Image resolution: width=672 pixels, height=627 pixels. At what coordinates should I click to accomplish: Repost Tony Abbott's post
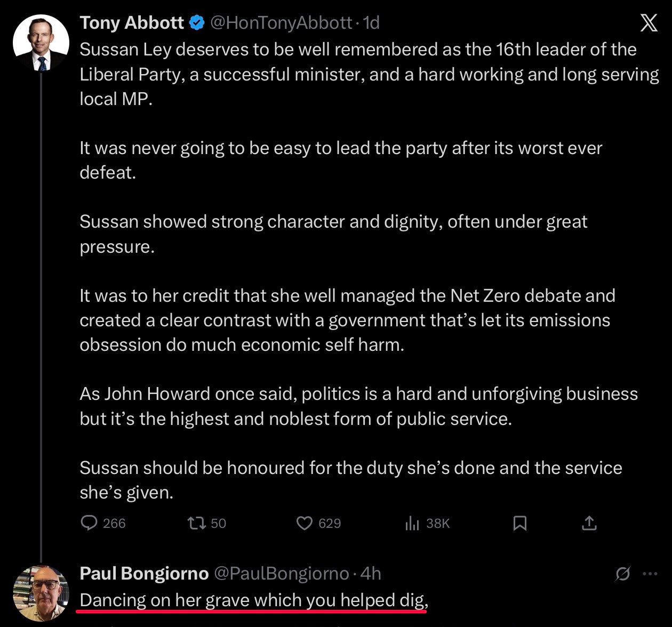(197, 523)
